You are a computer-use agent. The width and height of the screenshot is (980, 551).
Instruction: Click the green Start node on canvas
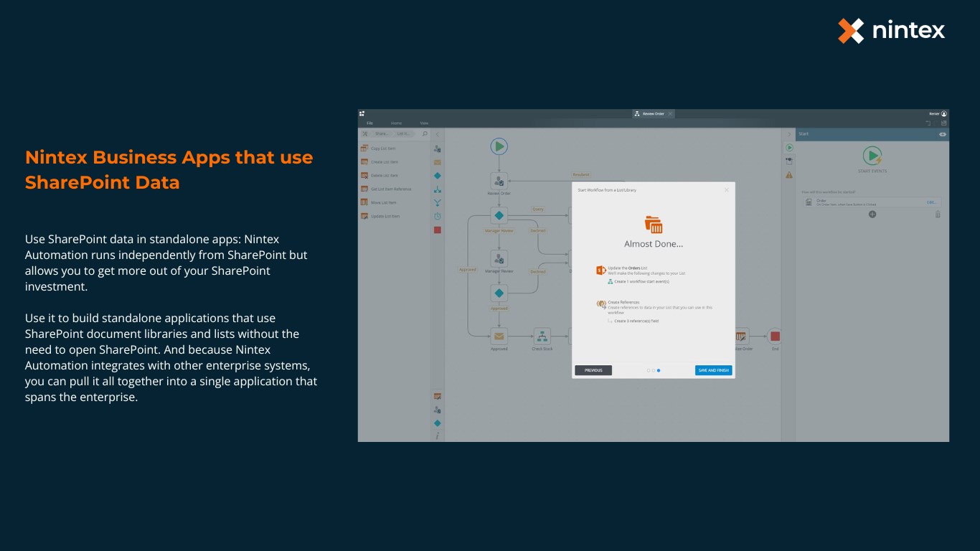click(x=499, y=146)
